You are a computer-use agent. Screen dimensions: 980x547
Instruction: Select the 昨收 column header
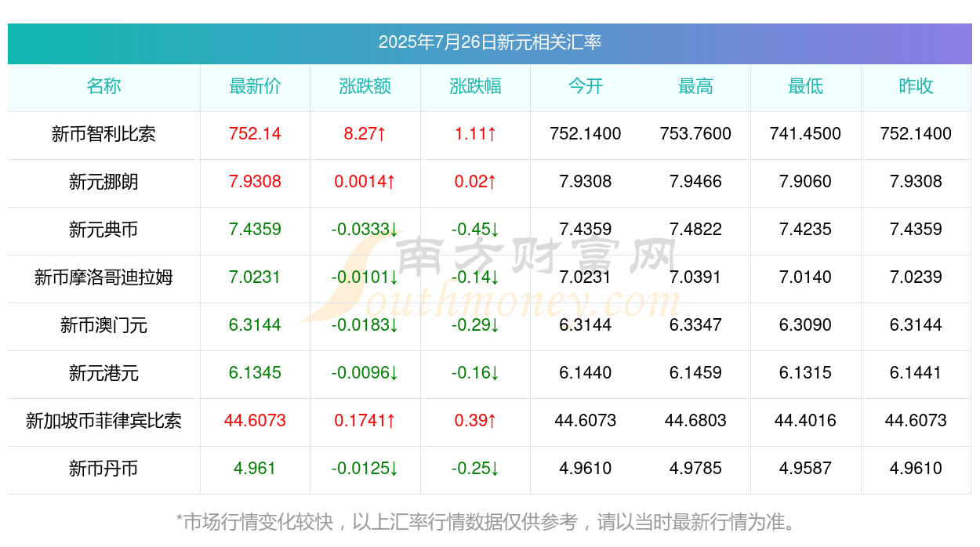(916, 86)
